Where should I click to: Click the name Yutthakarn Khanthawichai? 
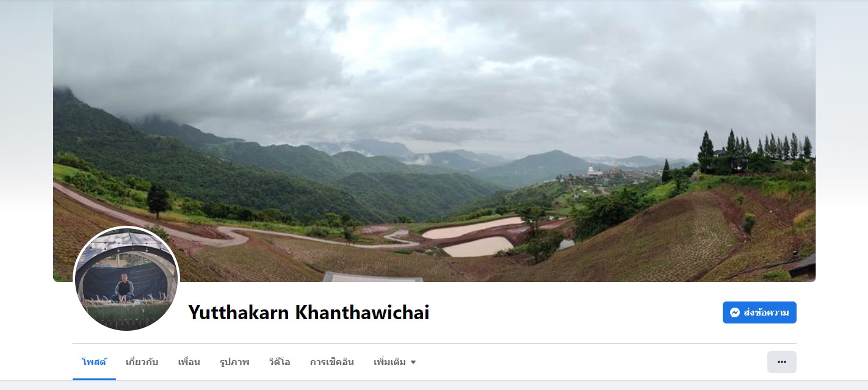309,312
